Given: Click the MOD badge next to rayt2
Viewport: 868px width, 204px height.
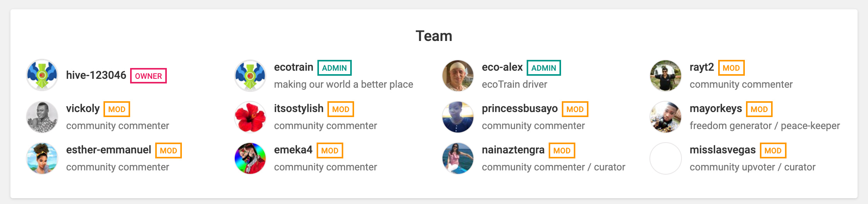Looking at the screenshot, I should point(731,68).
